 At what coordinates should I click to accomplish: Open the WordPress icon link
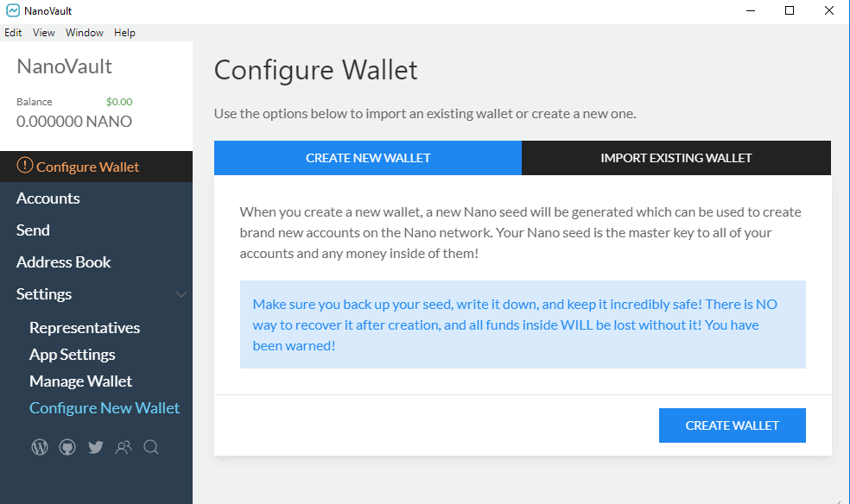[x=40, y=447]
